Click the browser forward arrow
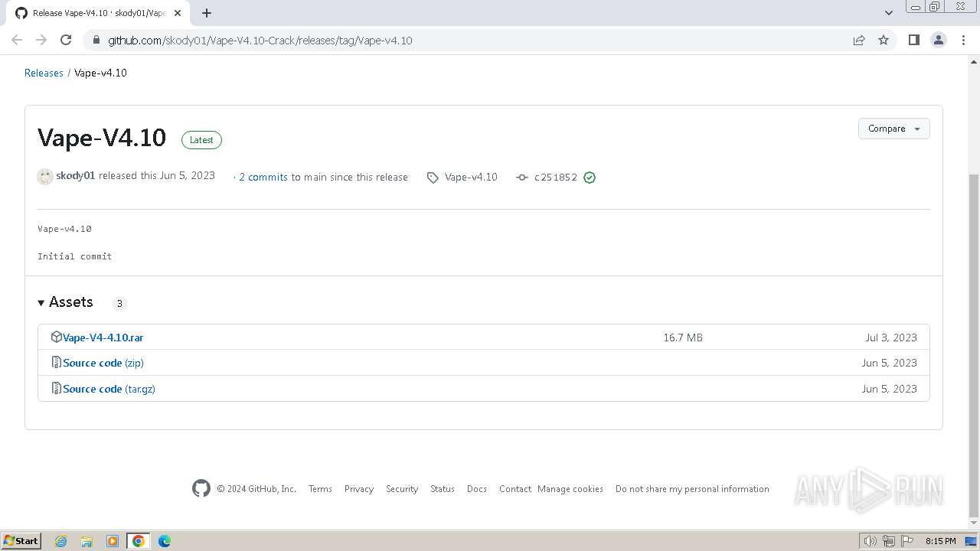This screenshot has height=551, width=980. click(41, 40)
